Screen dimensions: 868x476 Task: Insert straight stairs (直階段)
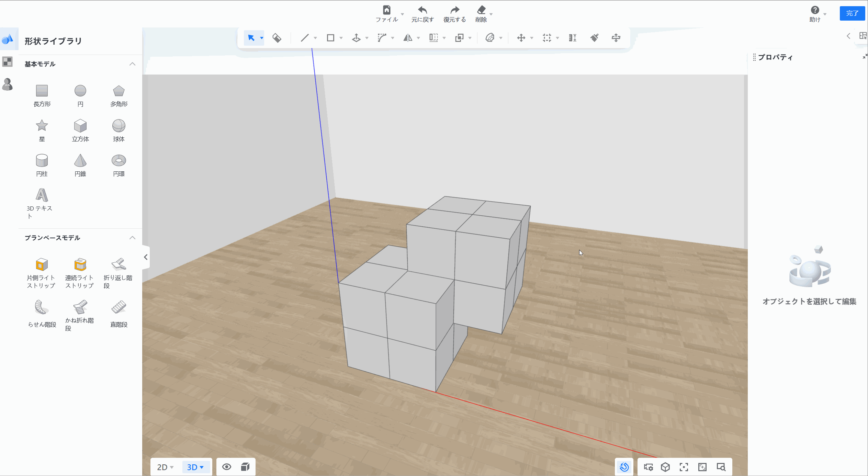(x=119, y=314)
